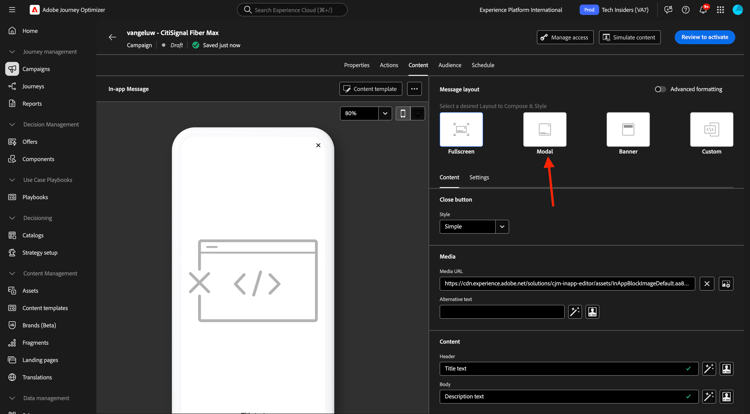Viewport: 750px width, 414px height.
Task: Collapse the Journey management section
Action: point(12,52)
